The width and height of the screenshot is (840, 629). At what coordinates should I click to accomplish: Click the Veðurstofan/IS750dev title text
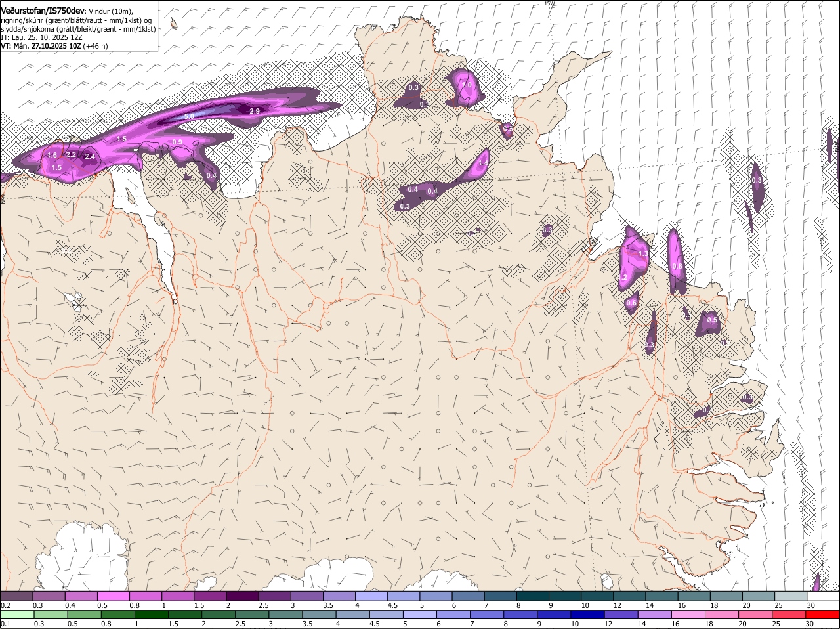point(43,11)
